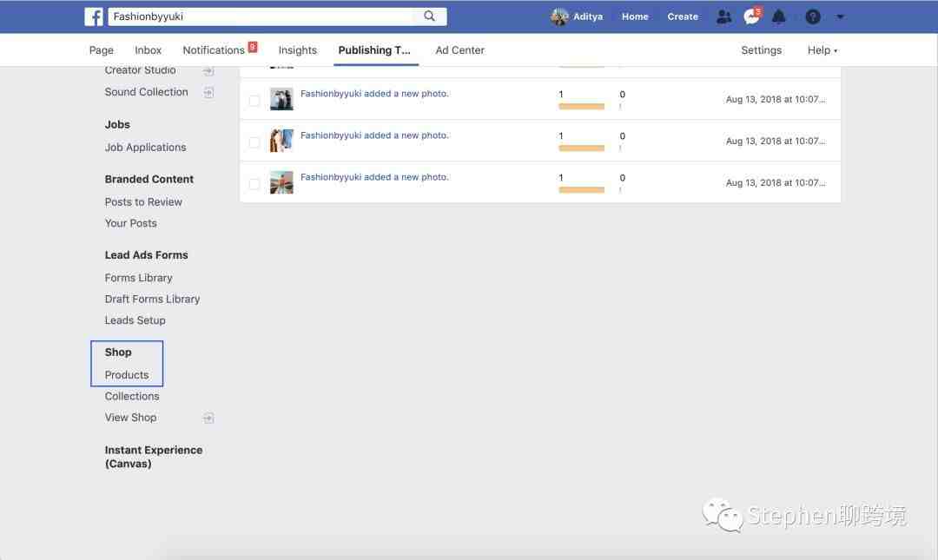This screenshot has width=938, height=560.
Task: Open Forms Library
Action: [138, 278]
